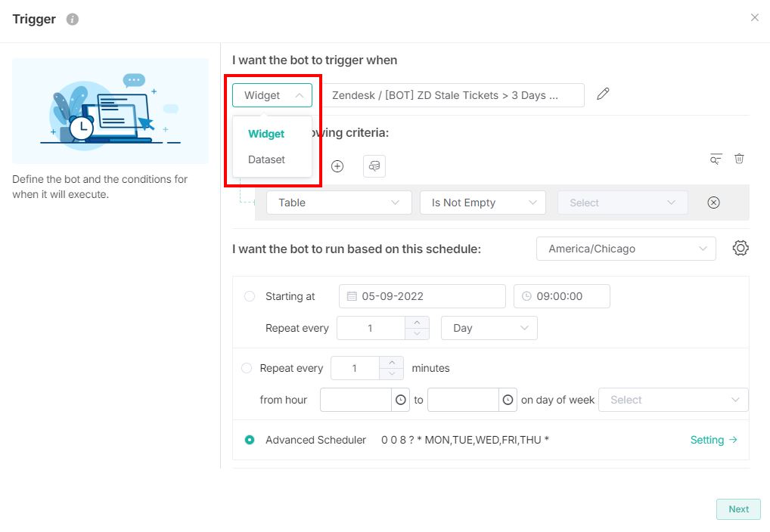The height and width of the screenshot is (532, 770).
Task: Click the plus circle add-criteria icon
Action: click(x=337, y=166)
